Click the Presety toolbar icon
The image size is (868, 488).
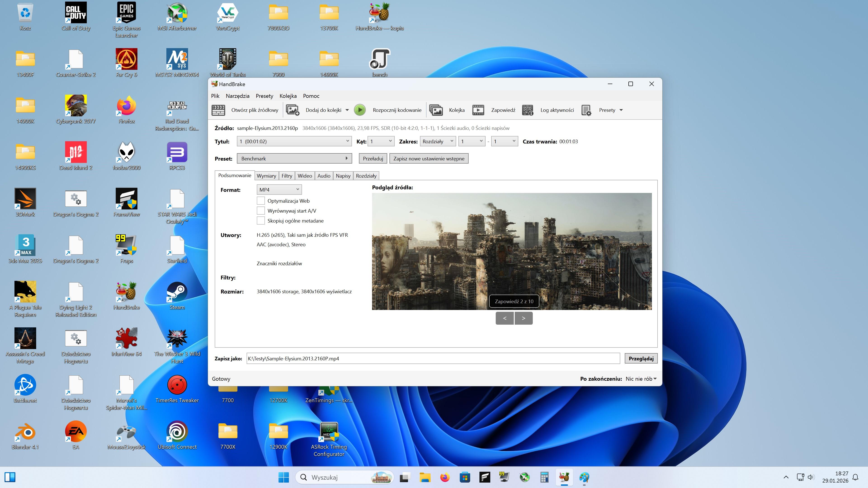tap(586, 110)
